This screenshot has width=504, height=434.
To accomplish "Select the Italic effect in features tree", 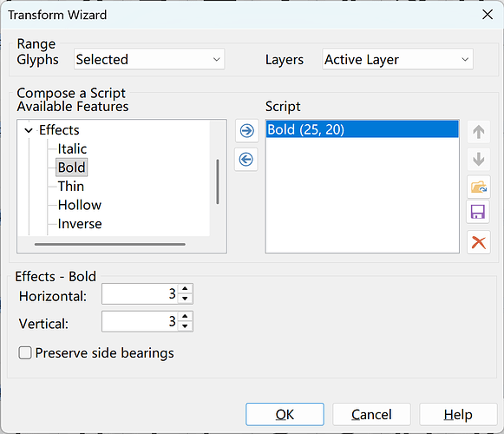I will point(72,148).
